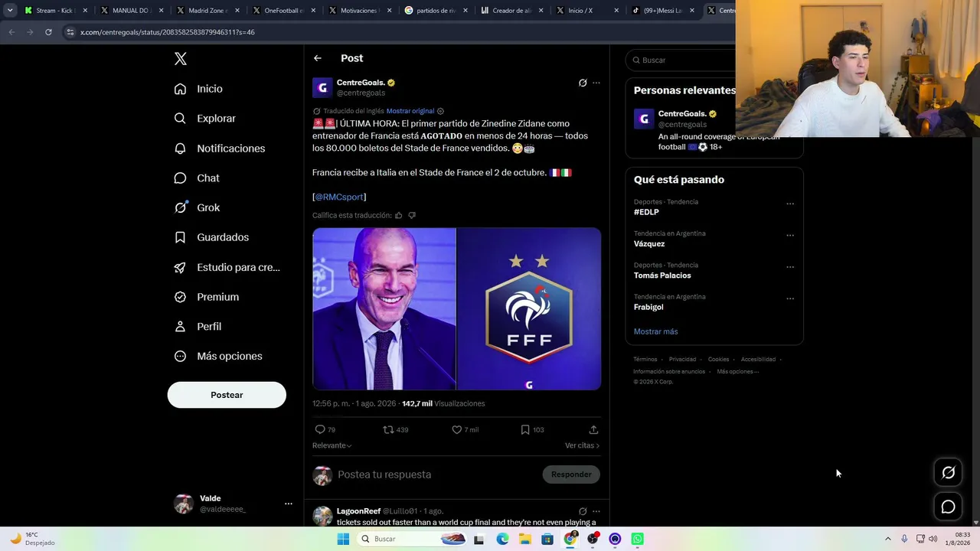Image resolution: width=980 pixels, height=551 pixels.
Task: Open the three-dot menu on CentreGoals post
Action: click(596, 83)
